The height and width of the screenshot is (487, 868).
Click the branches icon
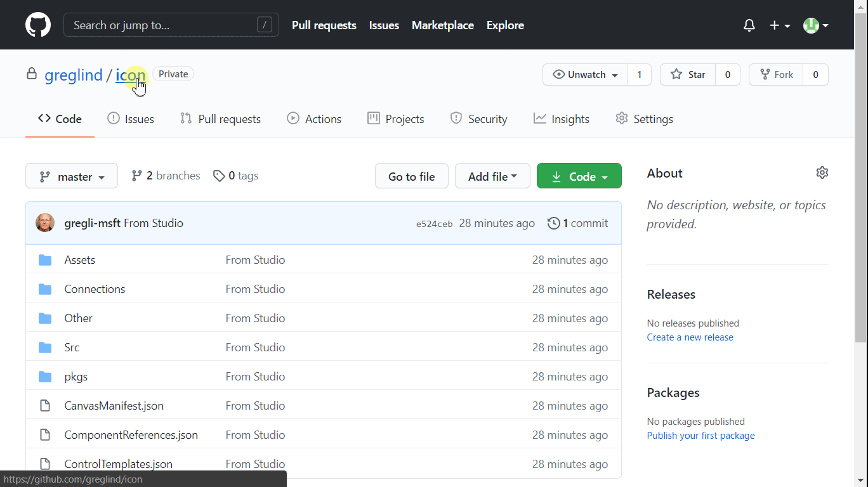click(x=136, y=176)
